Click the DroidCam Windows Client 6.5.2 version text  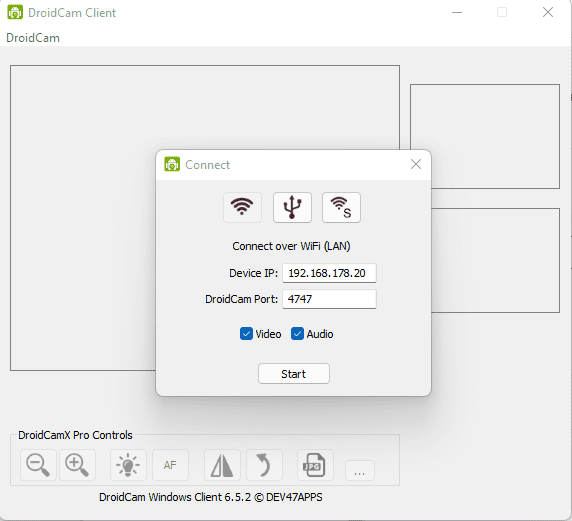click(211, 497)
